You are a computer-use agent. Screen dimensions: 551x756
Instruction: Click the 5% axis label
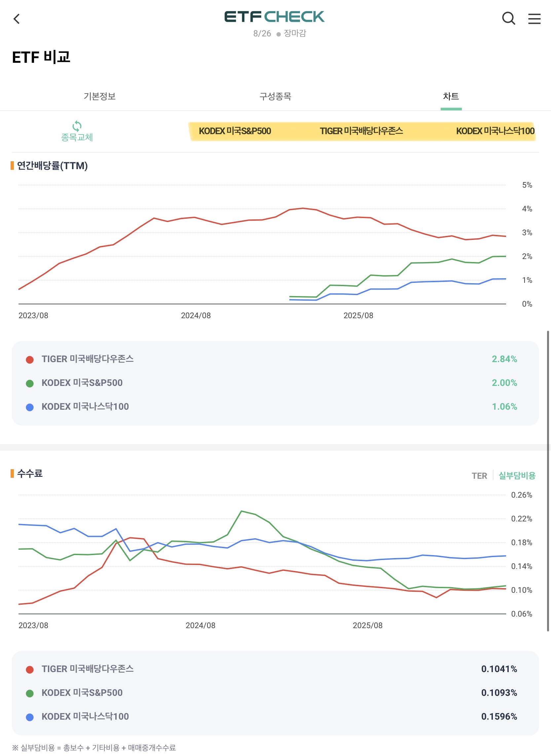527,185
